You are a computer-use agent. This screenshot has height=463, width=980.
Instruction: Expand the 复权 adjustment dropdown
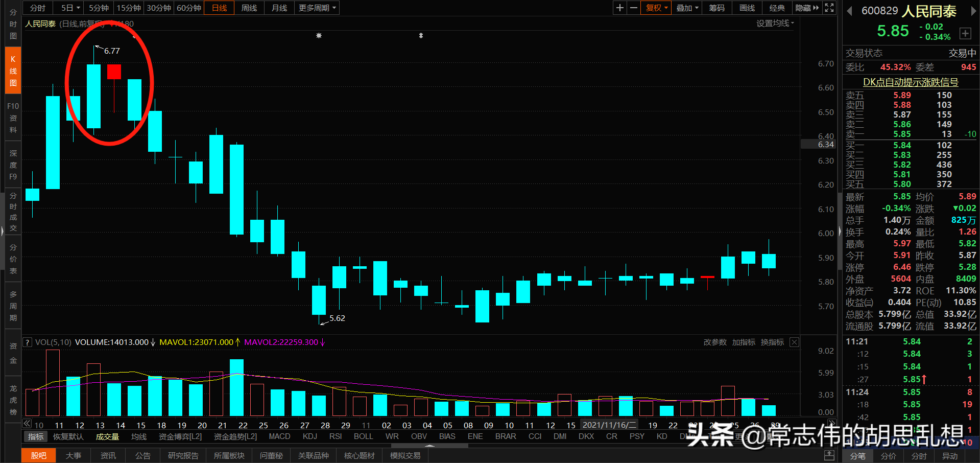pyautogui.click(x=655, y=8)
